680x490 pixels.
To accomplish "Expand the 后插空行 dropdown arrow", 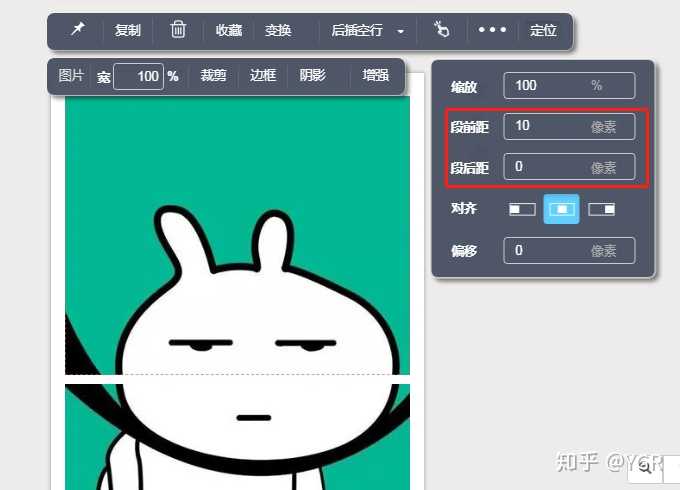I will pos(401,31).
